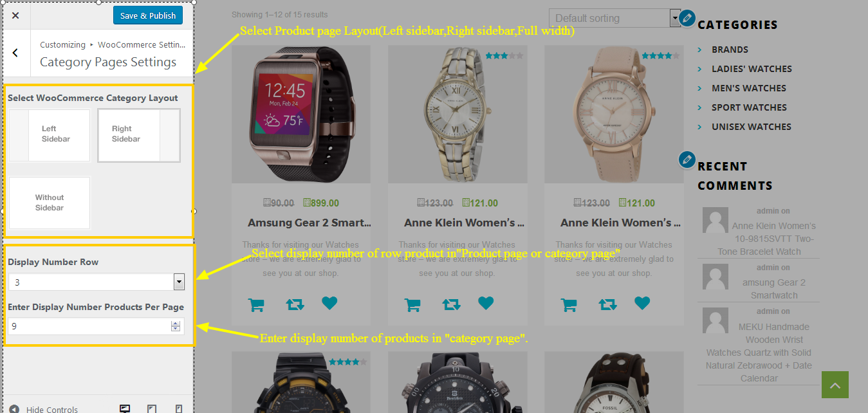Add Amsung Gear 2 Smartwatch to cart
Screen dimensions: 868x413
[x=256, y=304]
